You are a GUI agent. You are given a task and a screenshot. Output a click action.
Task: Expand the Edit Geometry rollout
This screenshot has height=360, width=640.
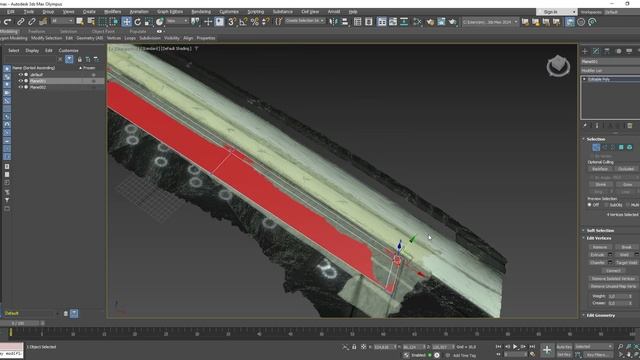600,316
